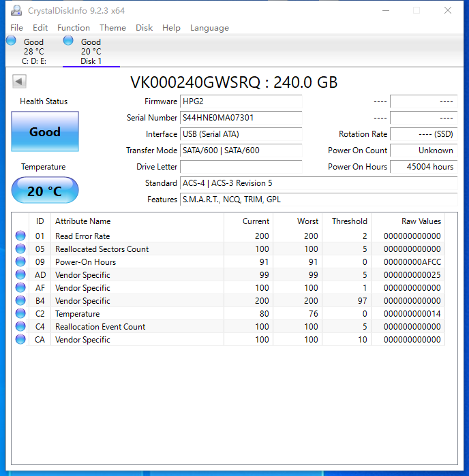This screenshot has height=476, width=469.
Task: Click the Transfer Mode field
Action: point(241,150)
